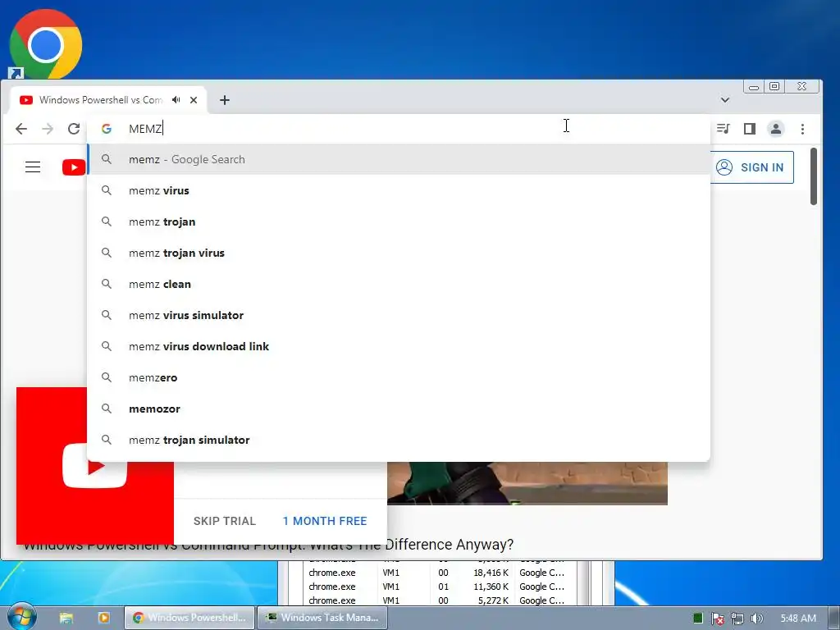Select the 'memz clean' suggestion
840x630 pixels.
(x=399, y=284)
